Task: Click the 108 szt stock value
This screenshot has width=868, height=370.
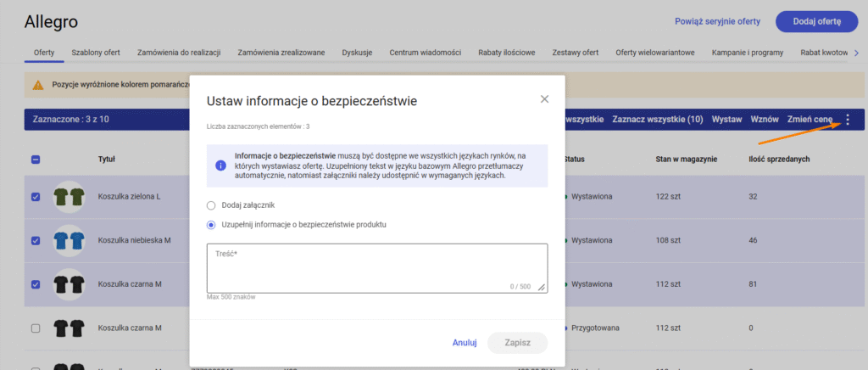Action: 668,240
